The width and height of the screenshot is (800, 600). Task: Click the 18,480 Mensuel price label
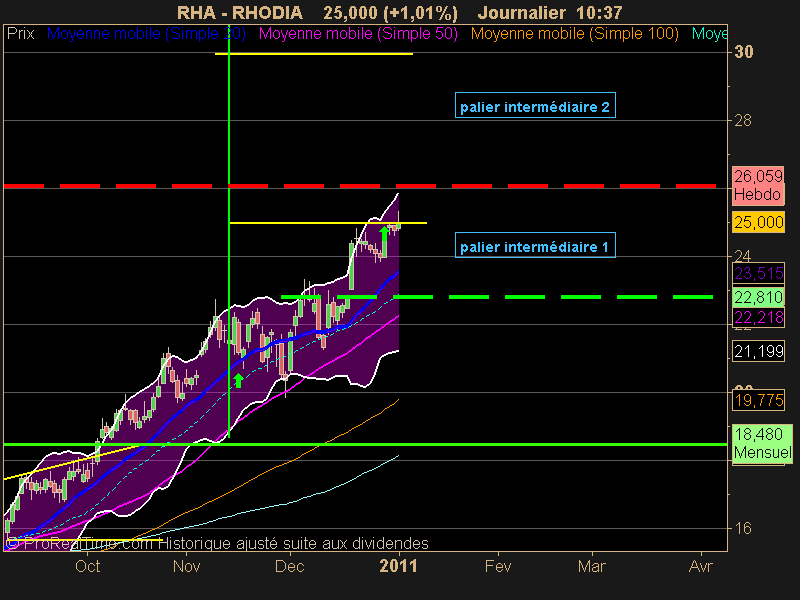(x=762, y=443)
